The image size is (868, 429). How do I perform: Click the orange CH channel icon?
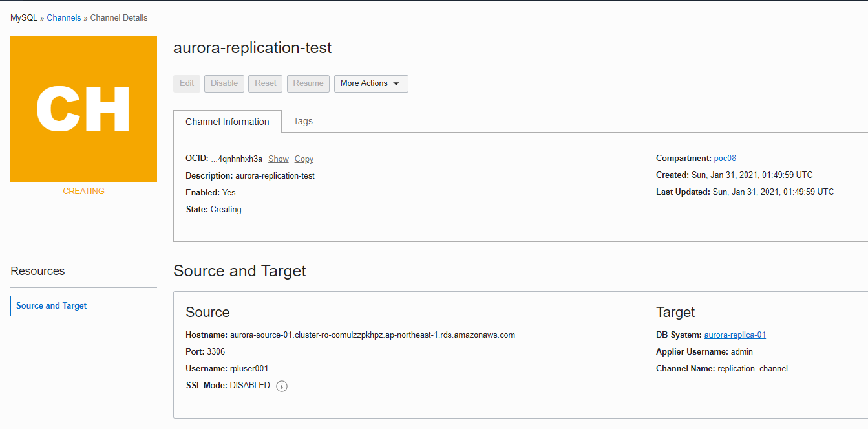(x=83, y=109)
